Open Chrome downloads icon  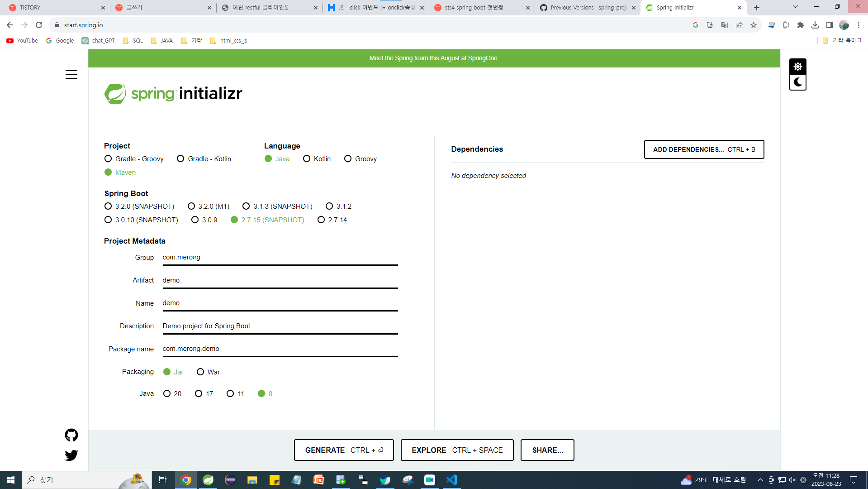click(815, 25)
